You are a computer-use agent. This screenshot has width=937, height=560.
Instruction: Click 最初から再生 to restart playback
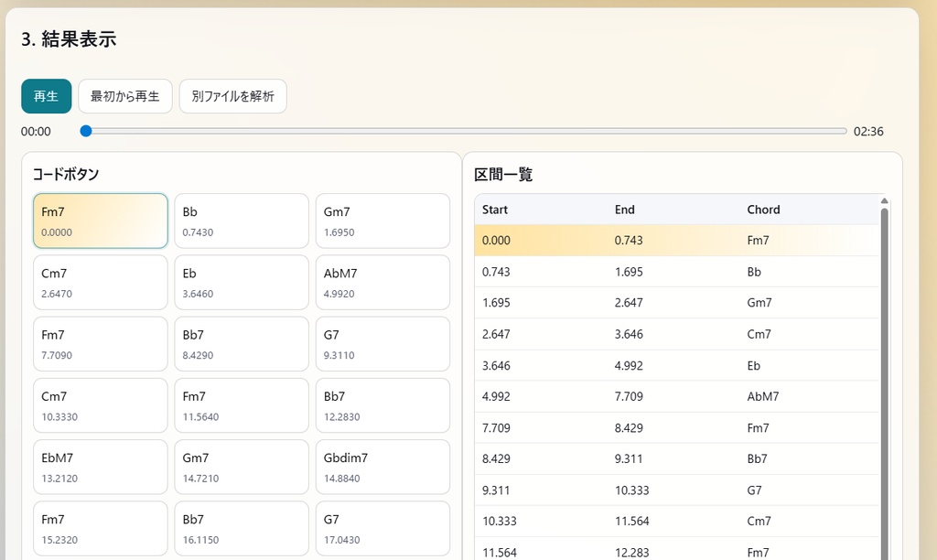click(x=125, y=95)
